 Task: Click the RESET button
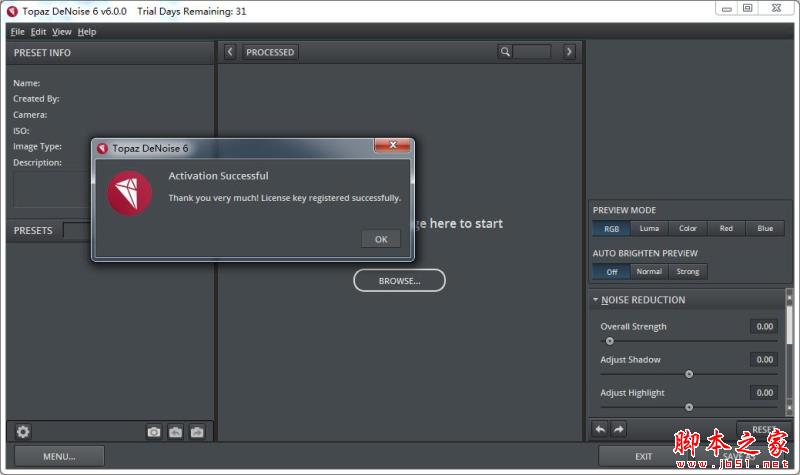click(764, 429)
